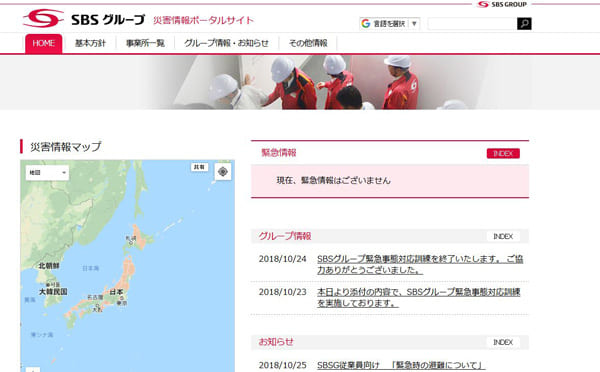This screenshot has width=600, height=372.
Task: Open the 2018/10/23 training announcement link
Action: click(419, 297)
